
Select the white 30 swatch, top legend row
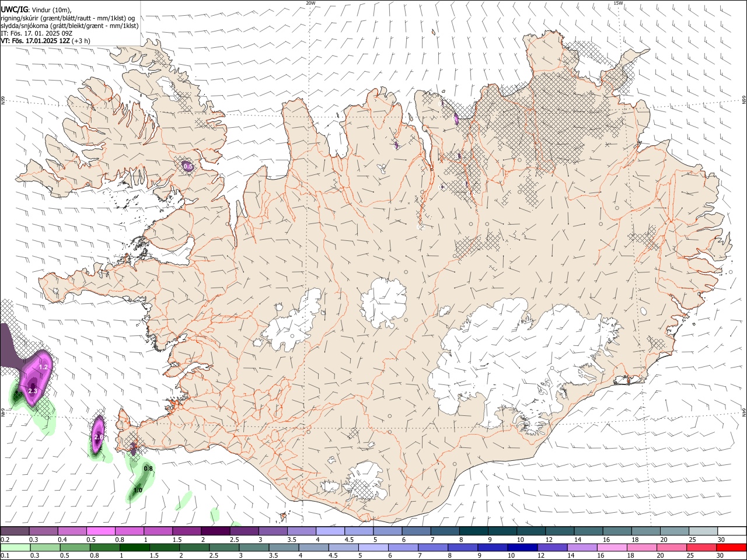pyautogui.click(x=732, y=531)
